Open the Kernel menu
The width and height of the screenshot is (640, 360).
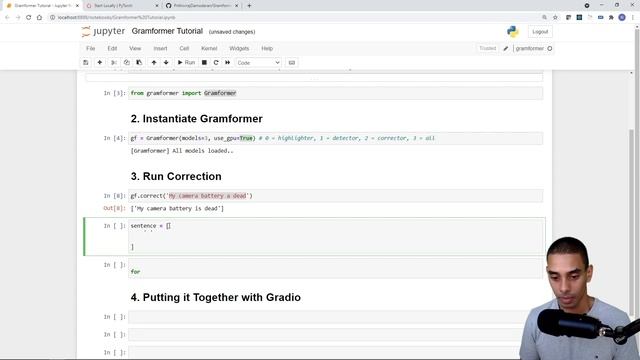click(x=209, y=48)
